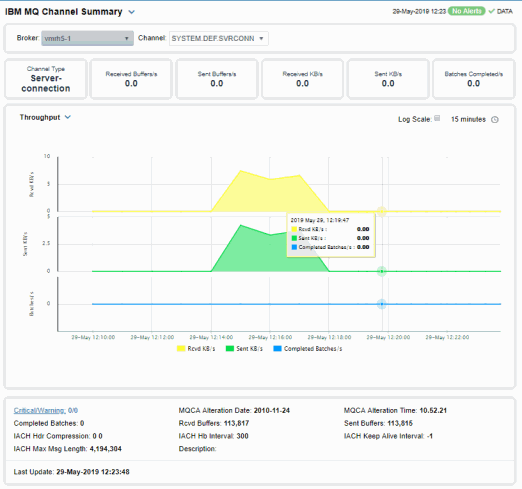Toggle the Log Scale checkbox

(437, 118)
